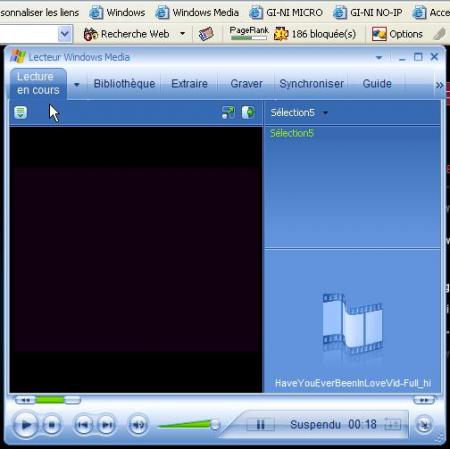Open the GI-NI NO-IP link
The height and width of the screenshot is (449, 450).
(368, 13)
